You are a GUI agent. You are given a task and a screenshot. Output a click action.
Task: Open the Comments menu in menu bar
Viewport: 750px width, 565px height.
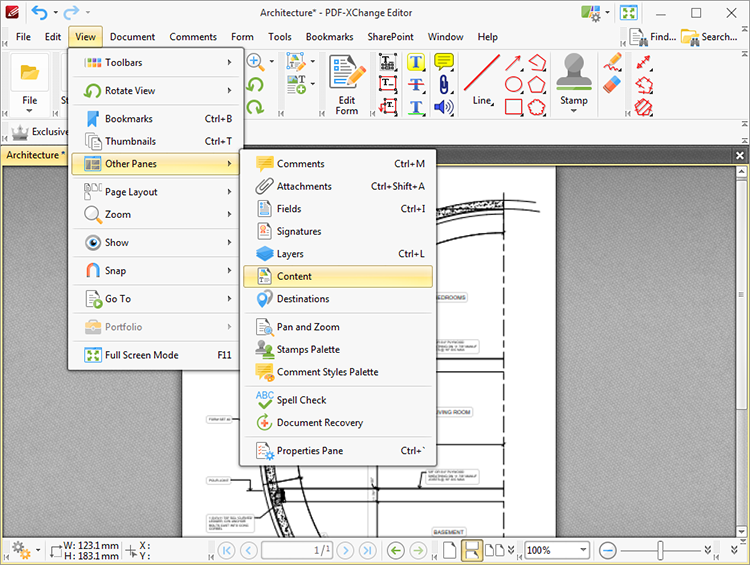[x=193, y=37]
